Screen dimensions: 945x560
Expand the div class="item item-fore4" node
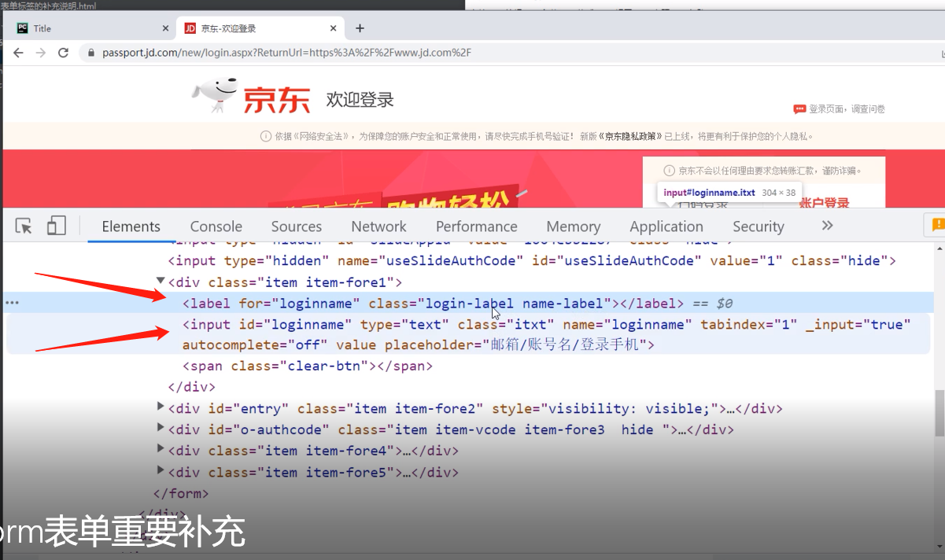tap(161, 450)
